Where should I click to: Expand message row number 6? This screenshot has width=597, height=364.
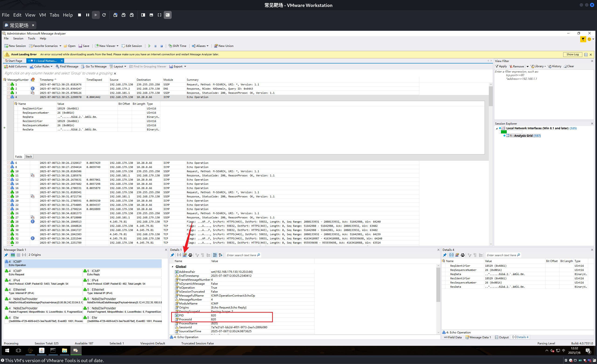pyautogui.click(x=8, y=163)
